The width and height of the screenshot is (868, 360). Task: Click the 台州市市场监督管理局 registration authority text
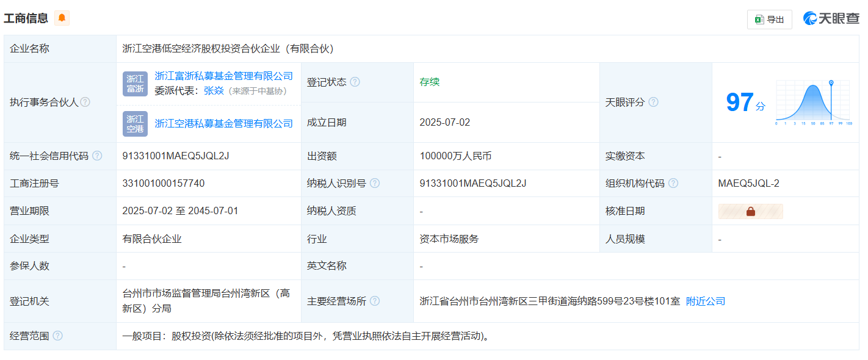coord(206,301)
